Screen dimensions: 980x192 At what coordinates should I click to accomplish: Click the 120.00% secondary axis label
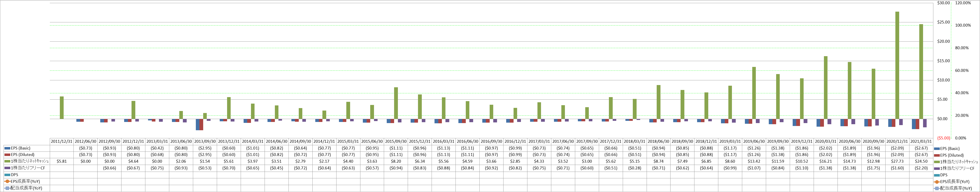(x=963, y=3)
